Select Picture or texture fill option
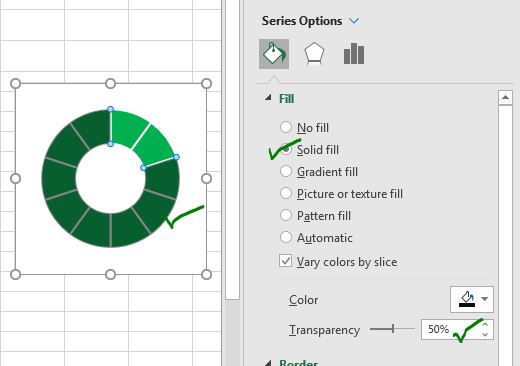The height and width of the screenshot is (366, 520). pos(286,193)
